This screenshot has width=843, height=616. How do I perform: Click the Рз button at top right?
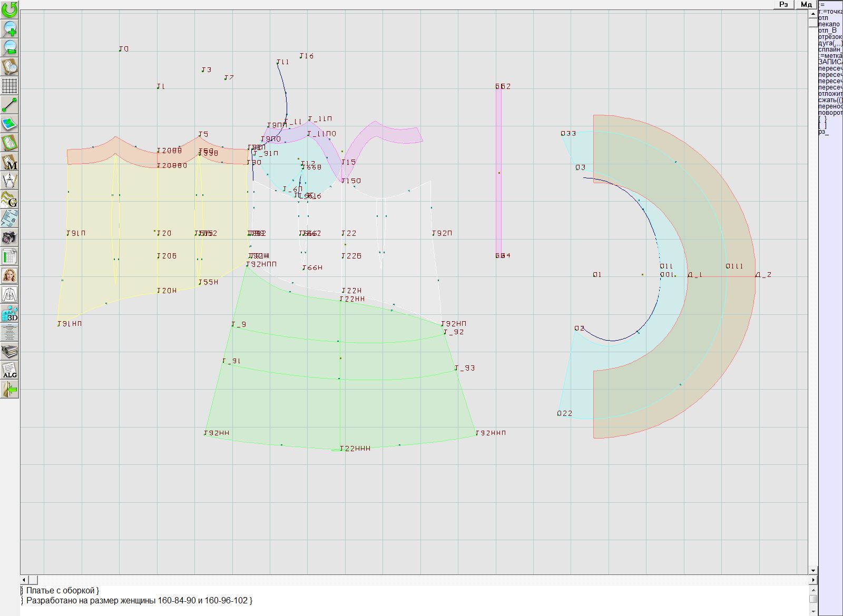[x=784, y=4]
